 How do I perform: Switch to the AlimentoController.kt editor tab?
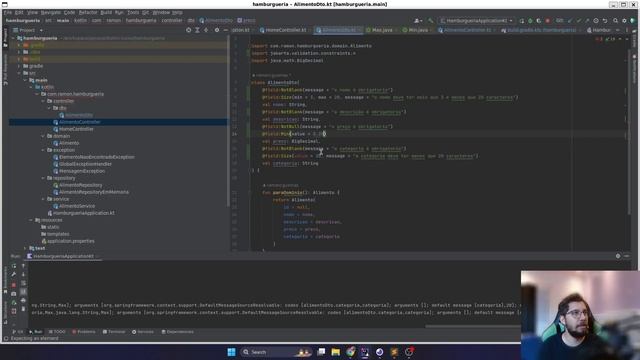pyautogui.click(x=467, y=30)
